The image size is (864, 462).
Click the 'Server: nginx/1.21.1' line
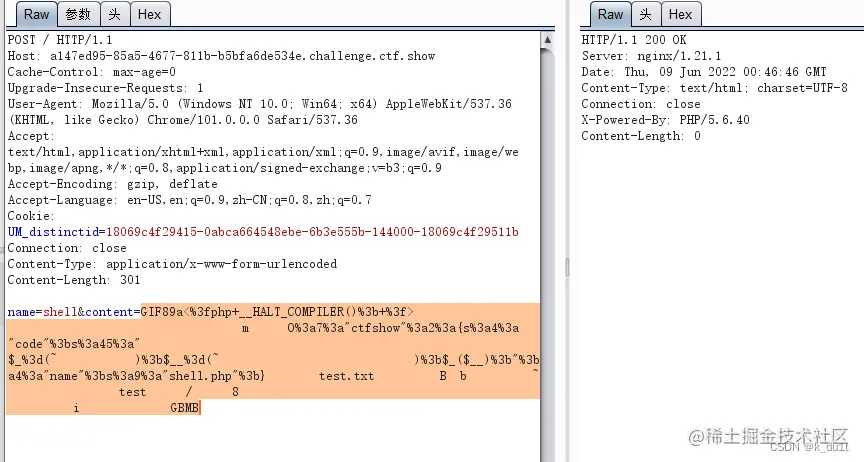click(x=651, y=56)
